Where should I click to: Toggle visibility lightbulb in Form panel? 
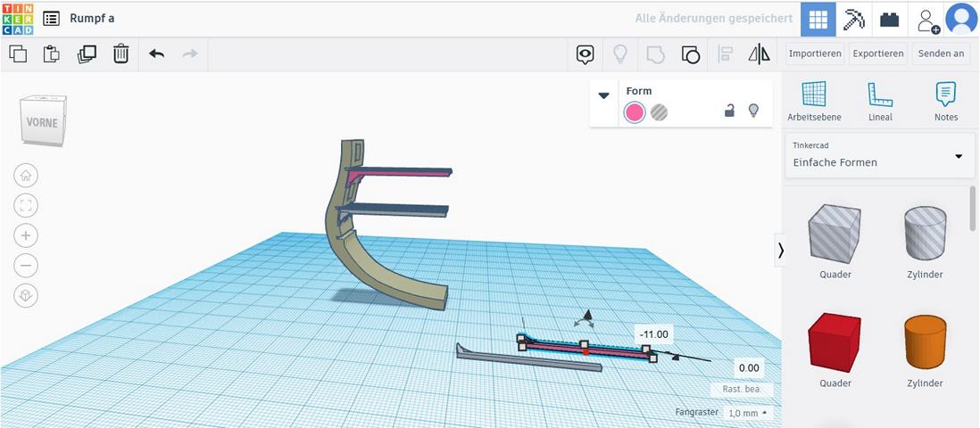tap(753, 111)
